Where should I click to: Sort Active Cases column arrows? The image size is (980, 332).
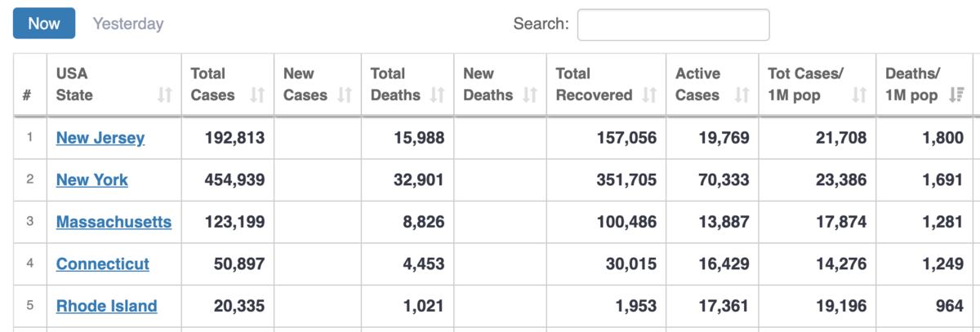[742, 95]
